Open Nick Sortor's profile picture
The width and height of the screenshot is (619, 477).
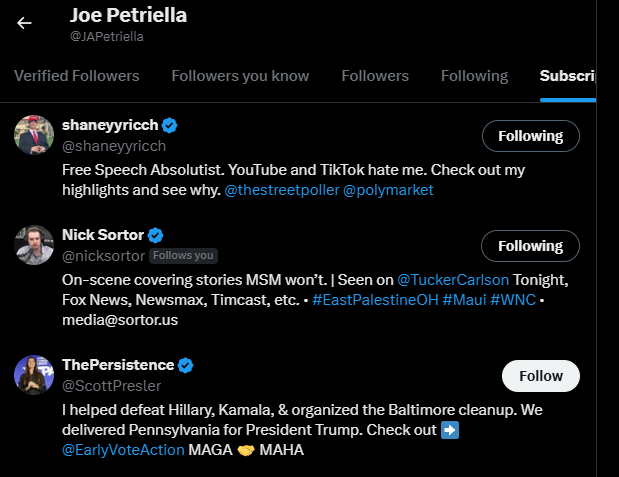point(34,245)
